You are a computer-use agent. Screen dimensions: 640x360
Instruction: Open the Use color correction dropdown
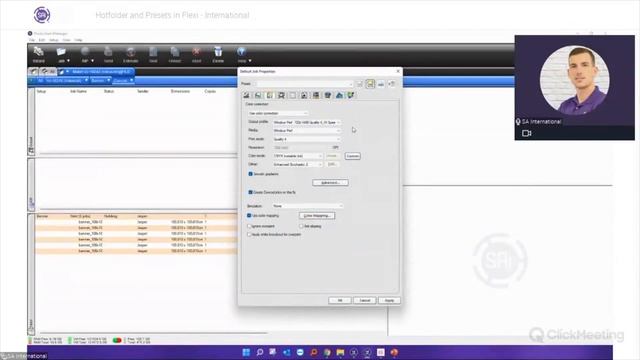[x=278, y=113]
